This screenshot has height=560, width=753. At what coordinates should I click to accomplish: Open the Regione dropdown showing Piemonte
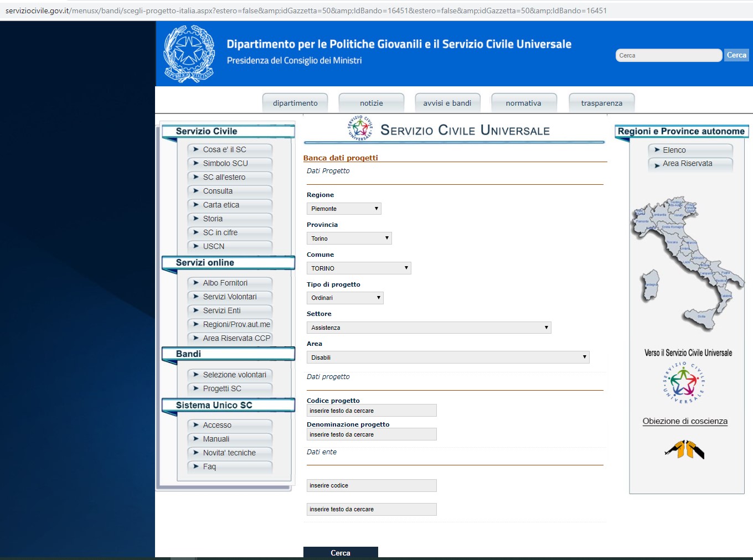[x=344, y=209]
